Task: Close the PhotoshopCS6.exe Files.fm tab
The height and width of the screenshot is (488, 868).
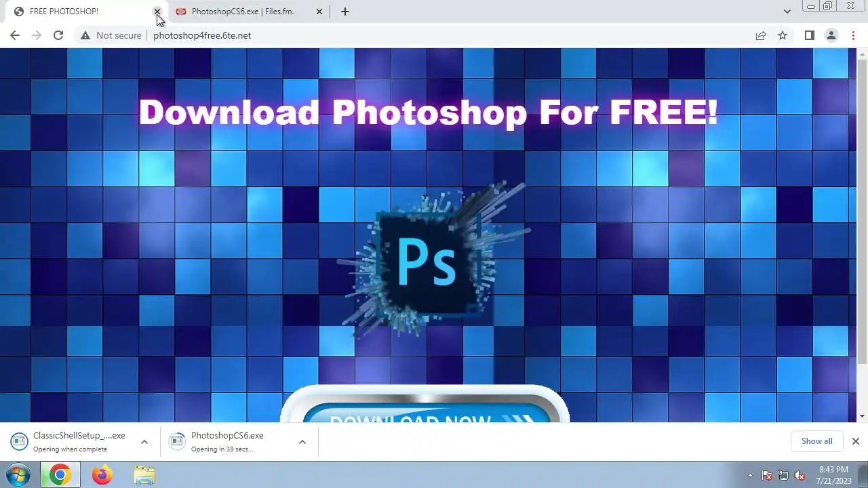Action: coord(319,12)
